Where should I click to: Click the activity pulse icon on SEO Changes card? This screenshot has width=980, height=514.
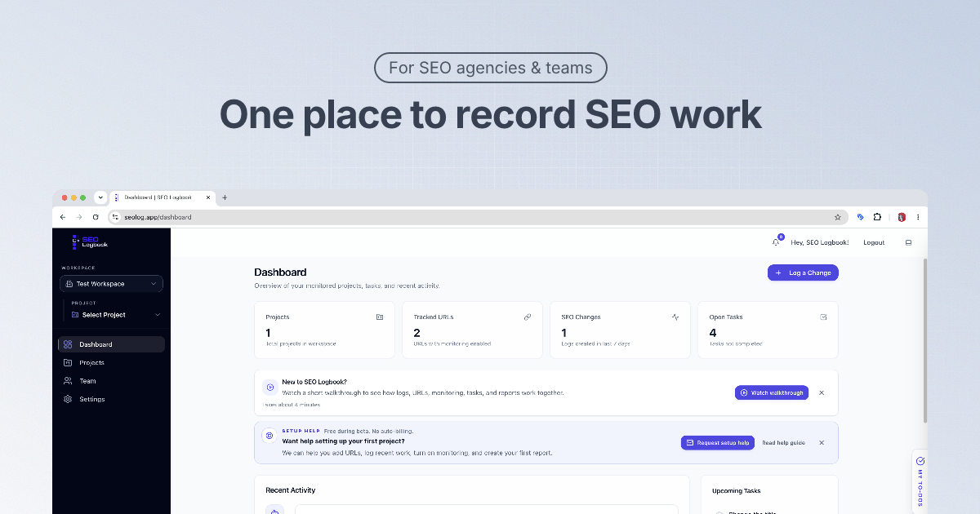click(675, 317)
